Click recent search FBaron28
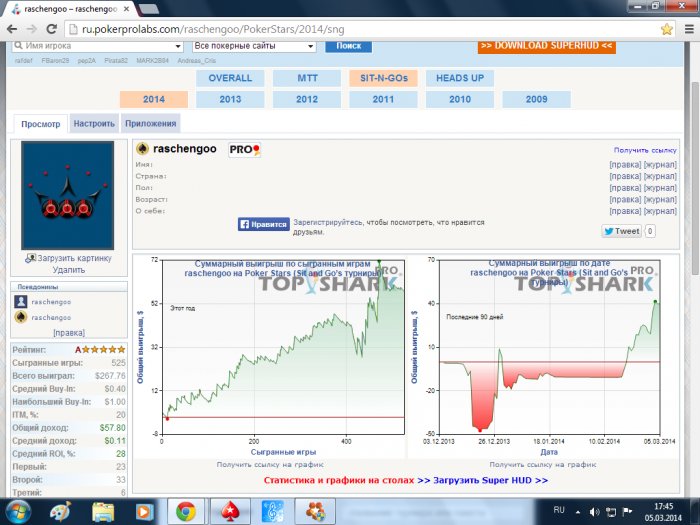The image size is (700, 525). coord(55,60)
